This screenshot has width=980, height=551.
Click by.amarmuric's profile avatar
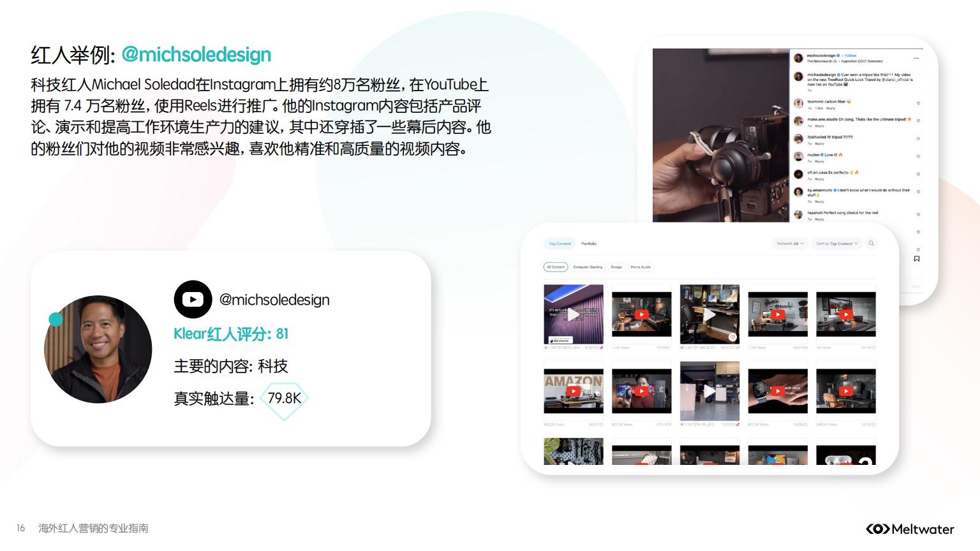pos(798,191)
